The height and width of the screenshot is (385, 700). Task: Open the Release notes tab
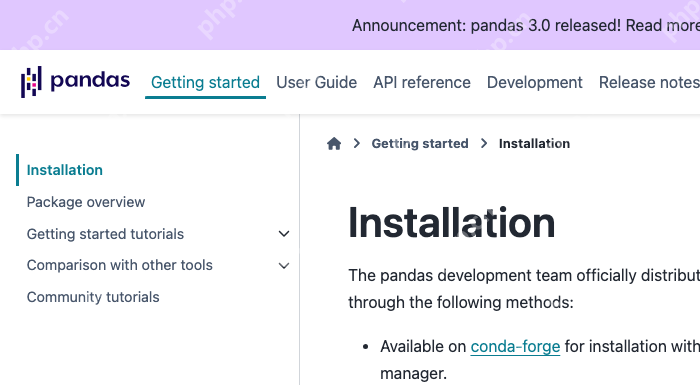(x=649, y=82)
